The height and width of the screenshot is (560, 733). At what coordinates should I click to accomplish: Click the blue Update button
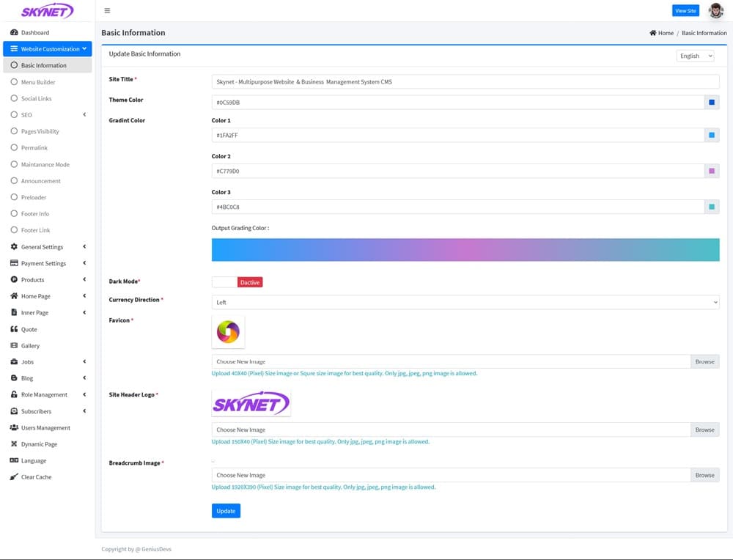click(226, 511)
